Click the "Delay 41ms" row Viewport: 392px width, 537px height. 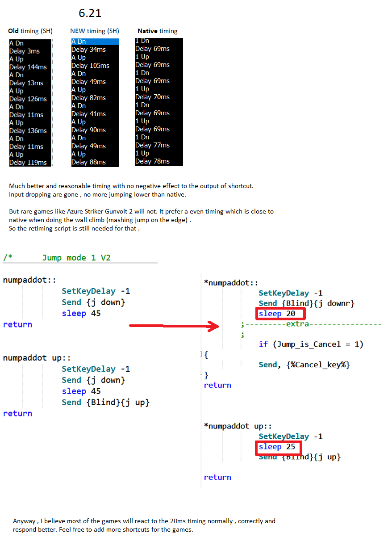pyautogui.click(x=89, y=114)
